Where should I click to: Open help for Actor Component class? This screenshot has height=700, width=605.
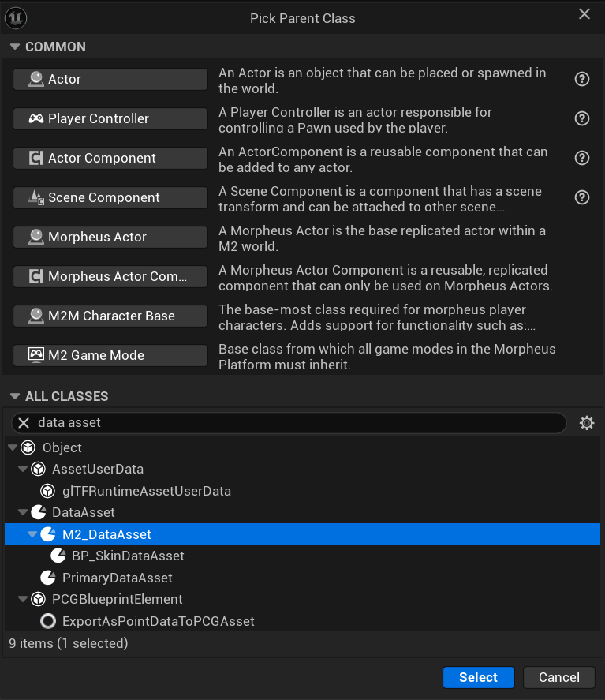582,158
